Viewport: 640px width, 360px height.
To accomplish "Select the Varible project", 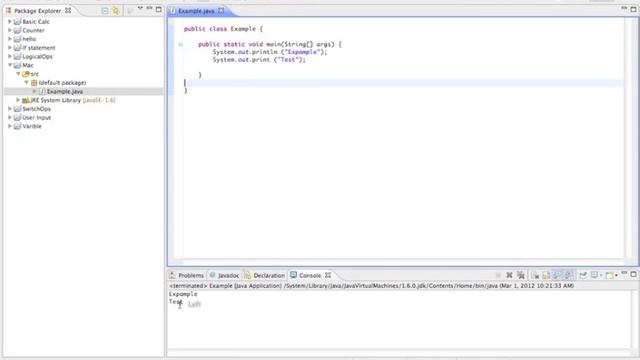I will (32, 126).
